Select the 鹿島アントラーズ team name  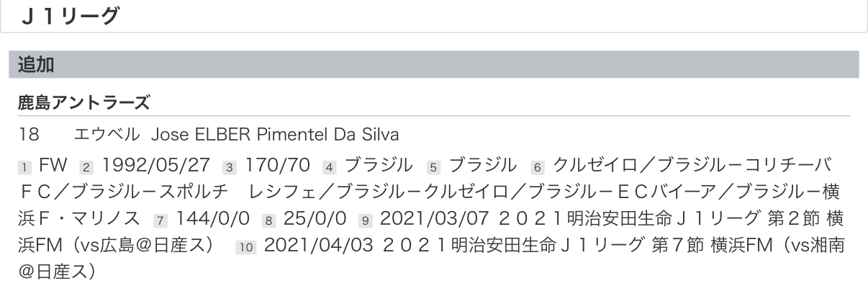(x=83, y=103)
